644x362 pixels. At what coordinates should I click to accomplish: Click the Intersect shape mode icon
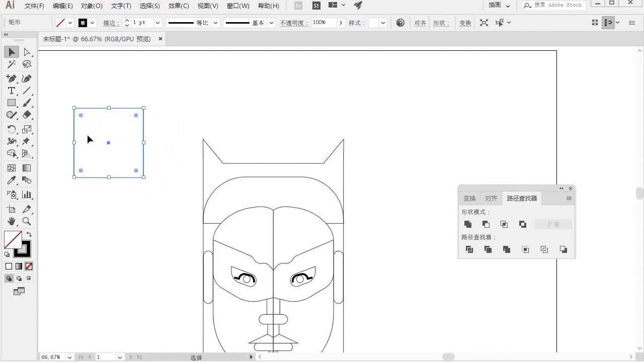coord(504,224)
